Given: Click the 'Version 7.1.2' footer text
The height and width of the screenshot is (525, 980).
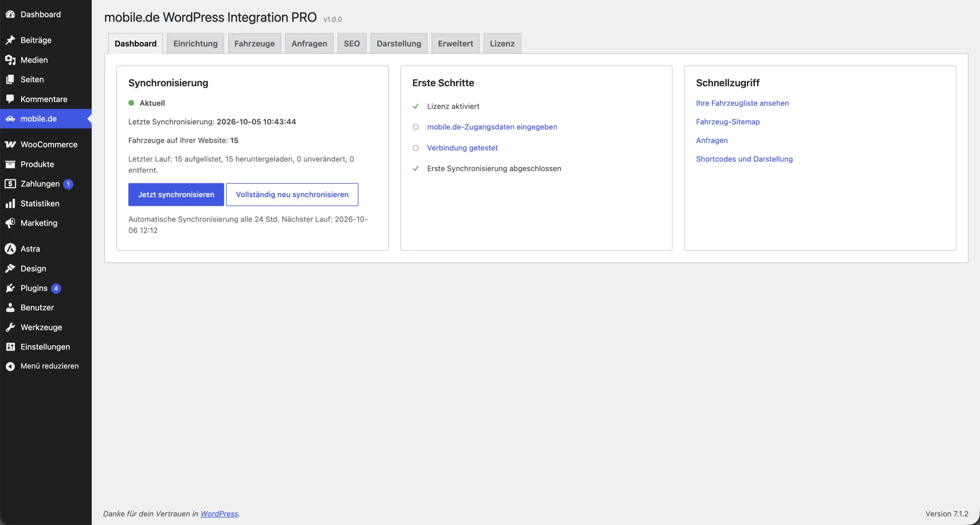Looking at the screenshot, I should [x=947, y=514].
